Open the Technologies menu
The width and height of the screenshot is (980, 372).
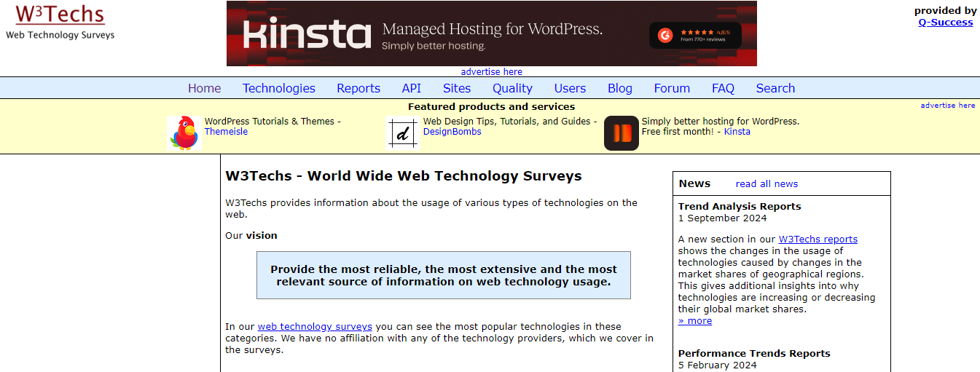(279, 88)
